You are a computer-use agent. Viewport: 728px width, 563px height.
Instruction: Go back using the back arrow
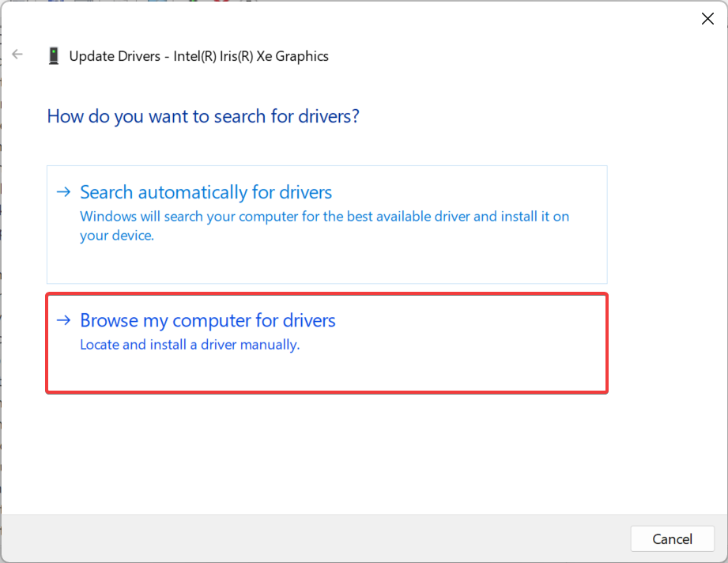(x=17, y=55)
